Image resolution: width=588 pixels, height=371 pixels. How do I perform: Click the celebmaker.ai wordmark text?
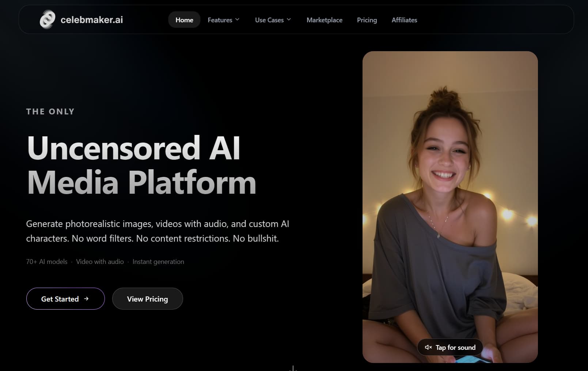91,20
